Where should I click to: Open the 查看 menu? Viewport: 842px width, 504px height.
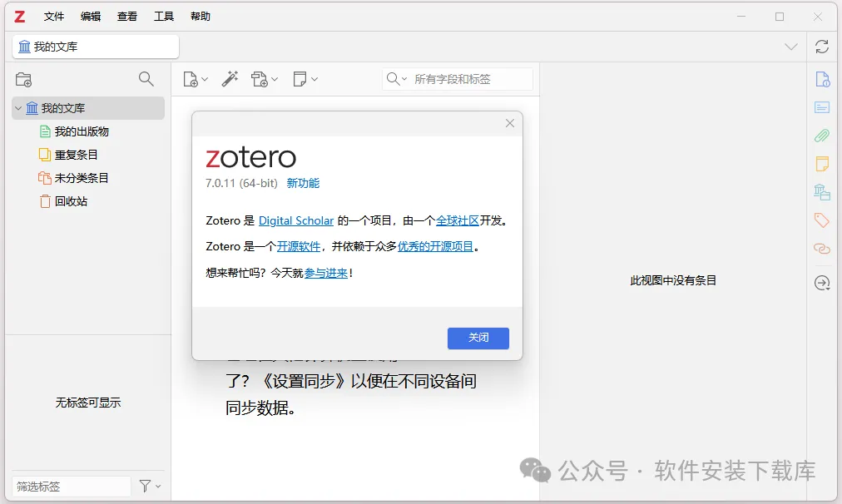[127, 17]
